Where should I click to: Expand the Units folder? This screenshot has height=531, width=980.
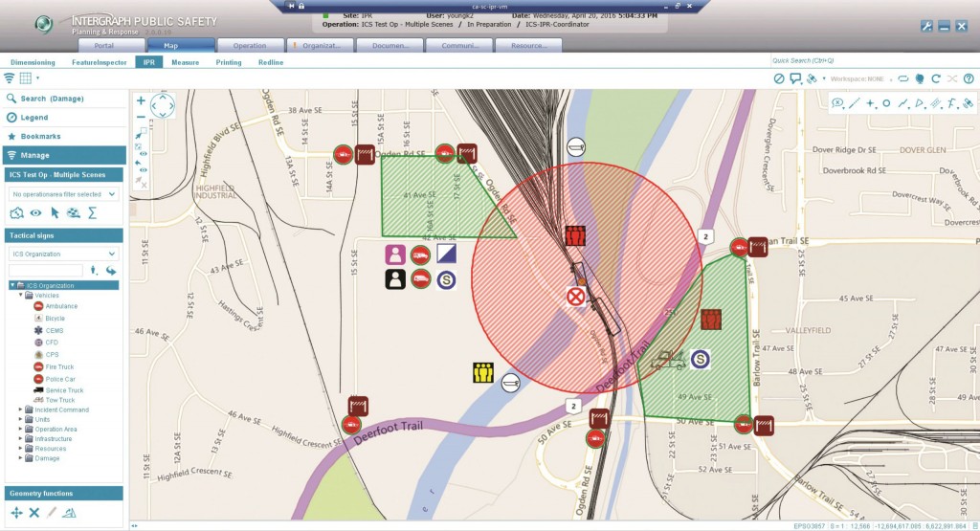tap(21, 419)
